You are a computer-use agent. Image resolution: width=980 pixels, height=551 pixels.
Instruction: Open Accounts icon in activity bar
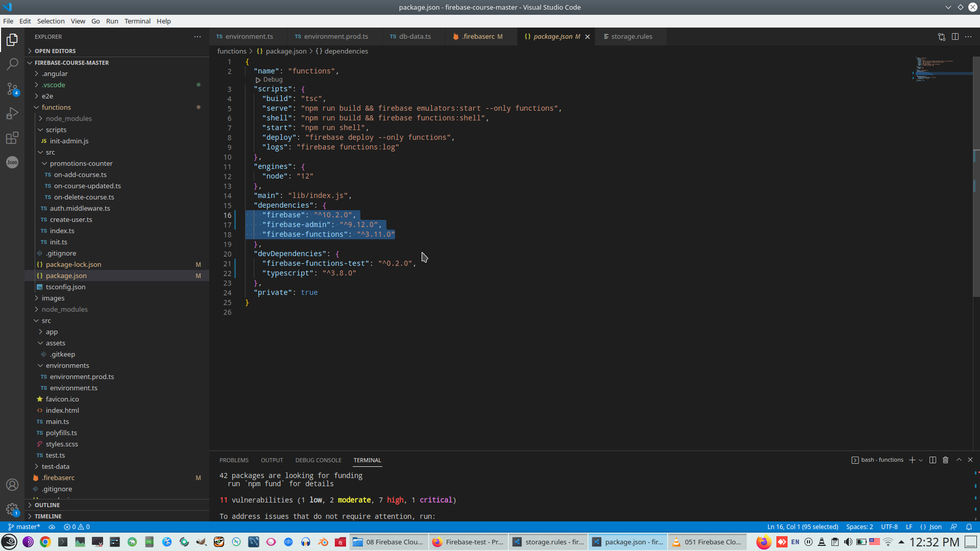tap(12, 485)
